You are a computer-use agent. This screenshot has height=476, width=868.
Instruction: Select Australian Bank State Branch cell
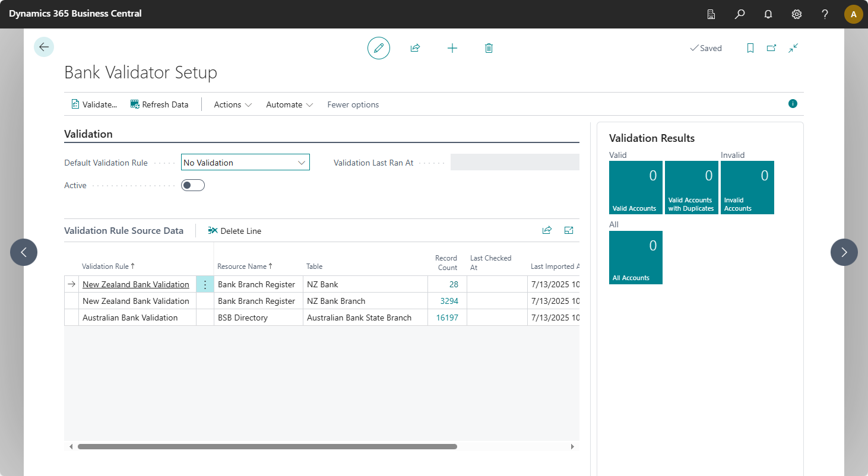(365, 318)
